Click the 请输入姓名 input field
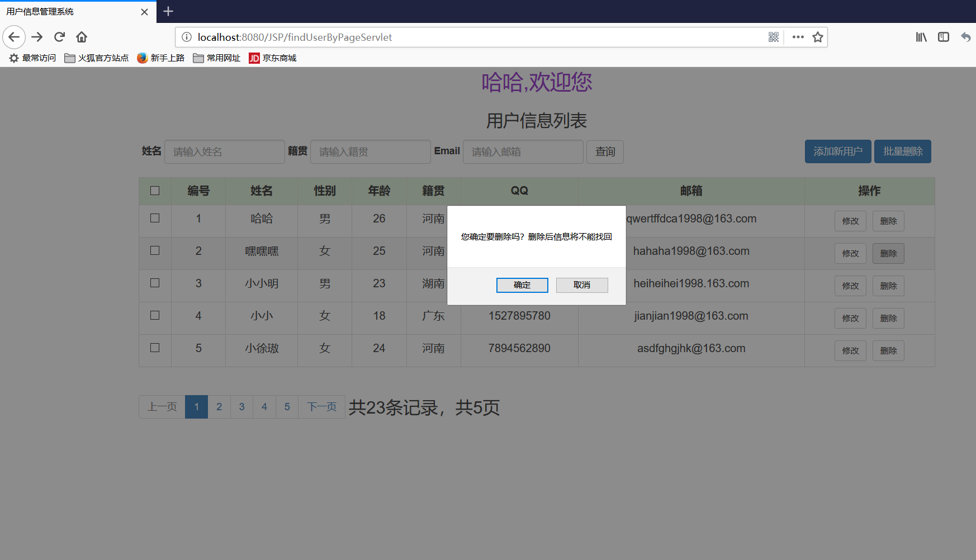976x560 pixels. tap(224, 151)
